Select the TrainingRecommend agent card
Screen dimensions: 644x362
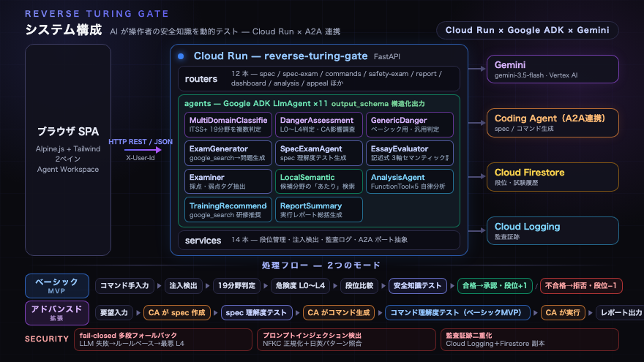228,210
